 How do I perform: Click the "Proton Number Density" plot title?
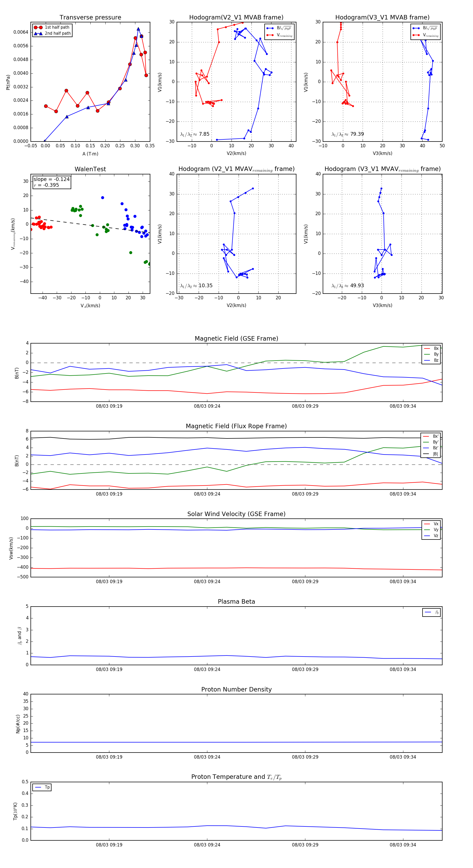(236, 689)
